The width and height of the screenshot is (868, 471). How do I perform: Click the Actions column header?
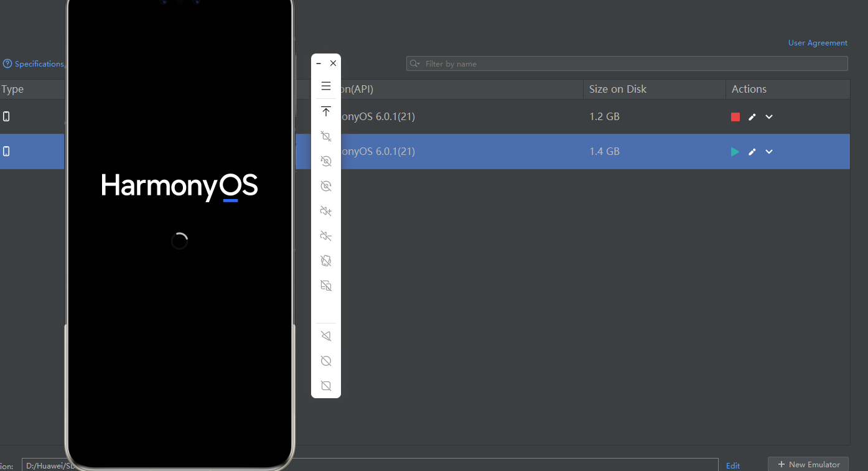pyautogui.click(x=749, y=89)
